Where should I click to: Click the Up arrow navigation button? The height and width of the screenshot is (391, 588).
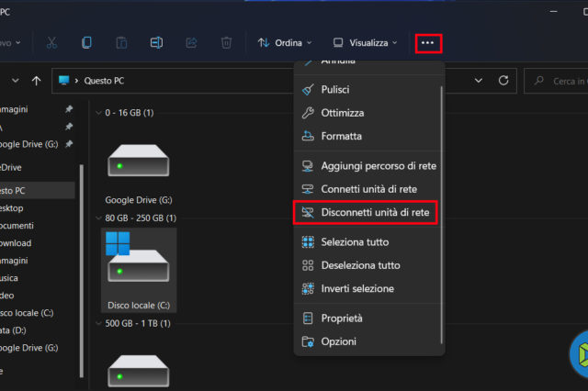click(x=36, y=81)
